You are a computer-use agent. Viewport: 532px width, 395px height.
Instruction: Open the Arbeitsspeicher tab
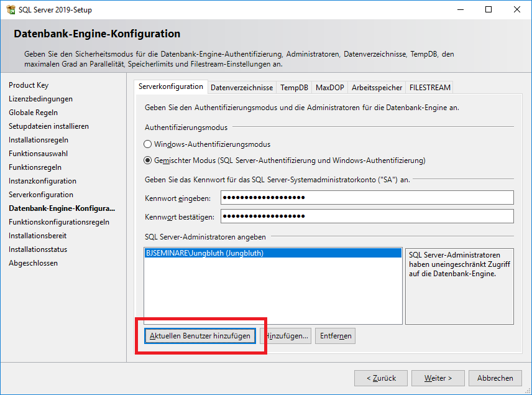click(376, 87)
